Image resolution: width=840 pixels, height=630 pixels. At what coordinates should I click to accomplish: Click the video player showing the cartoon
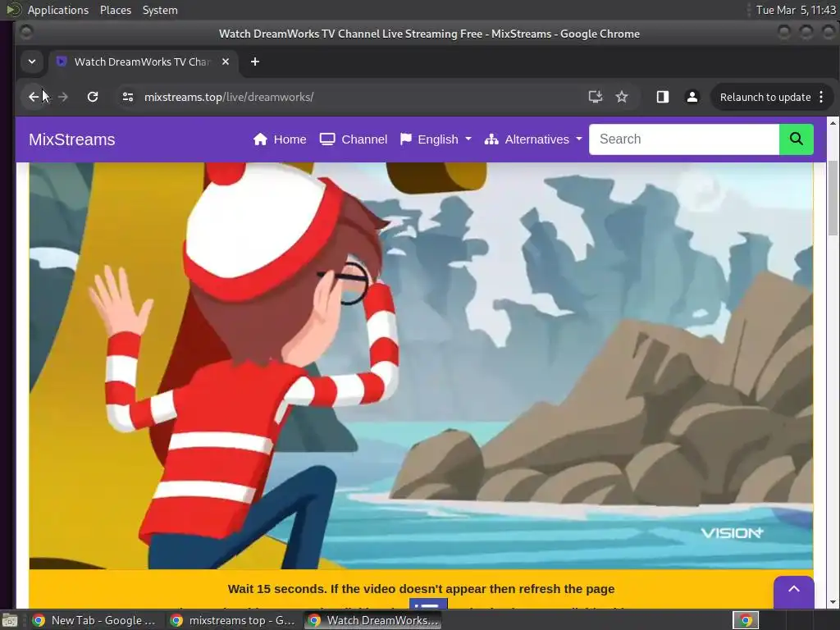(x=421, y=366)
